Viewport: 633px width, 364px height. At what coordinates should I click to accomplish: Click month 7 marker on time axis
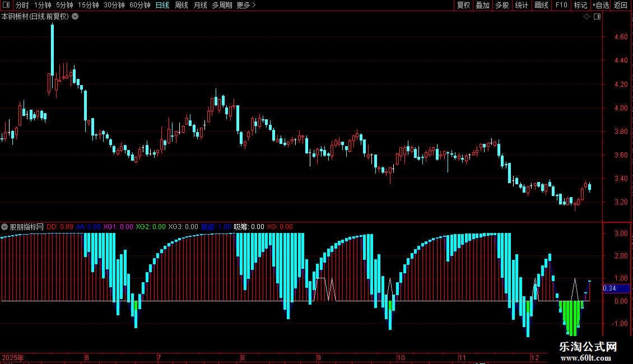coord(159,357)
